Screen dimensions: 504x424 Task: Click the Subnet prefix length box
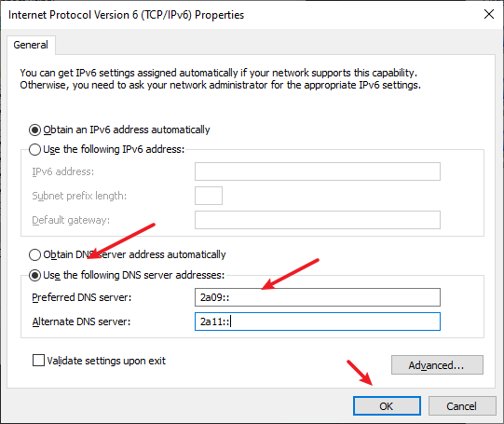point(209,196)
